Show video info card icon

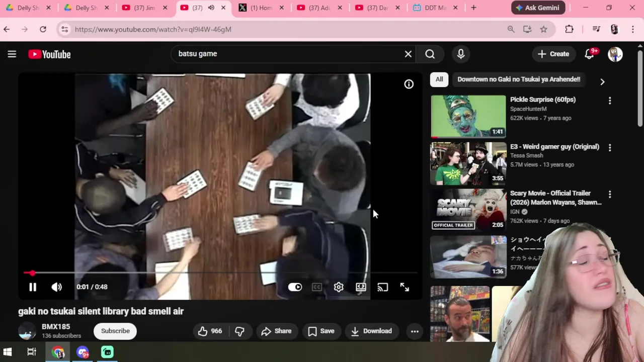pyautogui.click(x=409, y=84)
